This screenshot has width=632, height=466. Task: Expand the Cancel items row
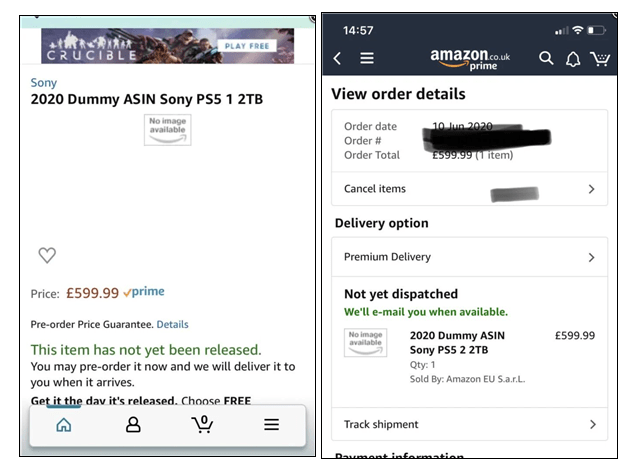point(469,189)
